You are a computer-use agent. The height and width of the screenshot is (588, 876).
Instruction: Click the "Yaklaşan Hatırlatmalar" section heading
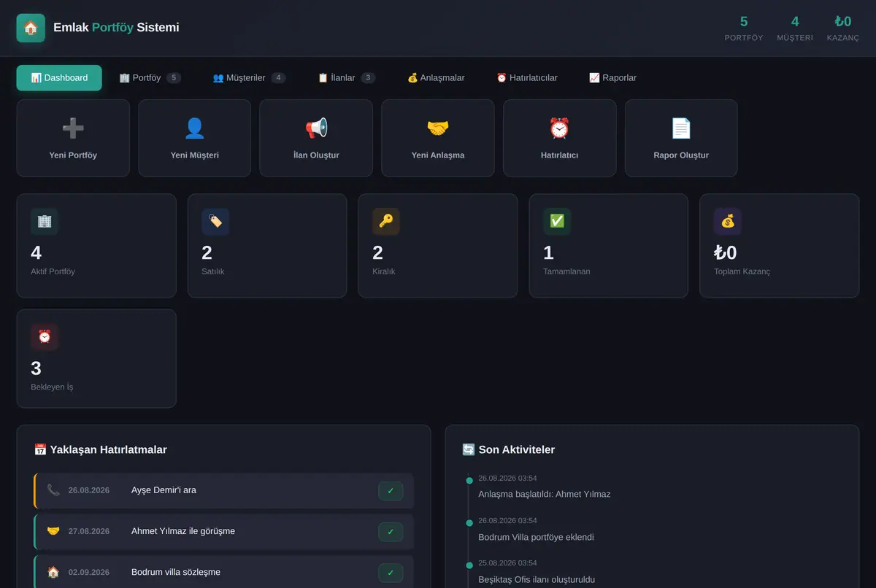click(101, 449)
